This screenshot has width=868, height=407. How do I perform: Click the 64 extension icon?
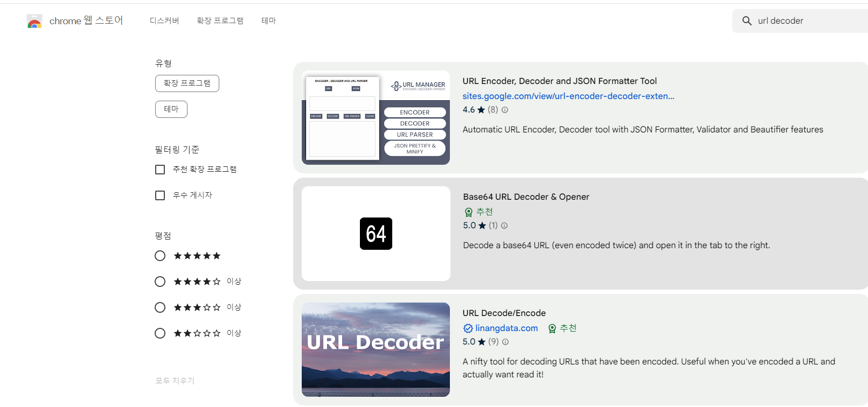(x=376, y=234)
